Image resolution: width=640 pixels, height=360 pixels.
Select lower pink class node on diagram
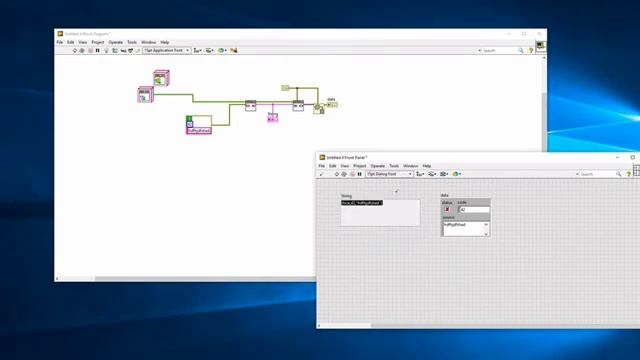[145, 94]
